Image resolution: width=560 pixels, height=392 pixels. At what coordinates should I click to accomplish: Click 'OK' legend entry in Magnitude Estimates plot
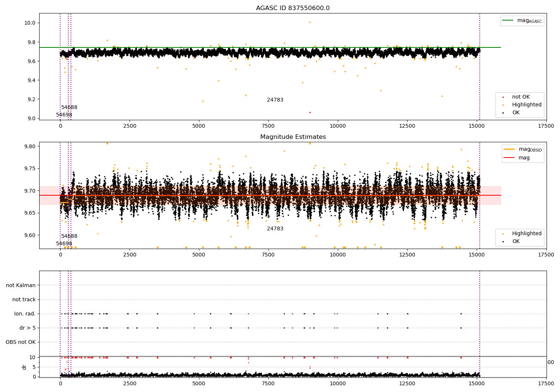pos(516,242)
